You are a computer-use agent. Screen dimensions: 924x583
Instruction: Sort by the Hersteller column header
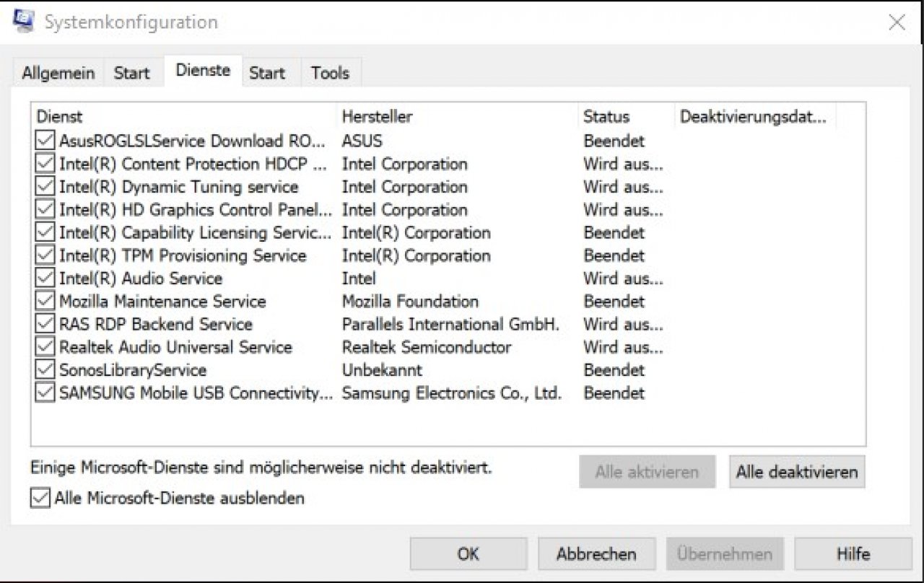coord(457,116)
